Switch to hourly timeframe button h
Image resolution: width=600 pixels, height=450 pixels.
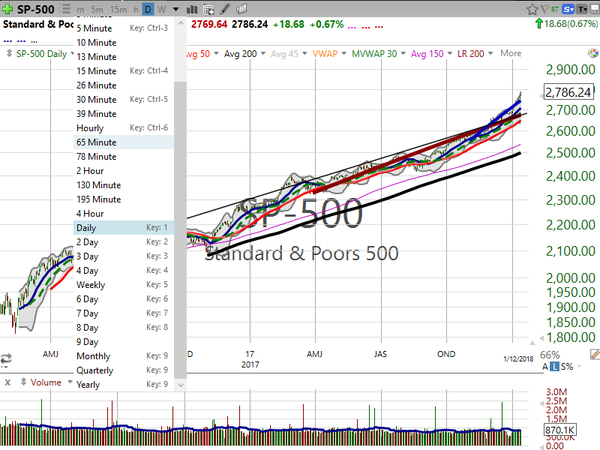[136, 10]
